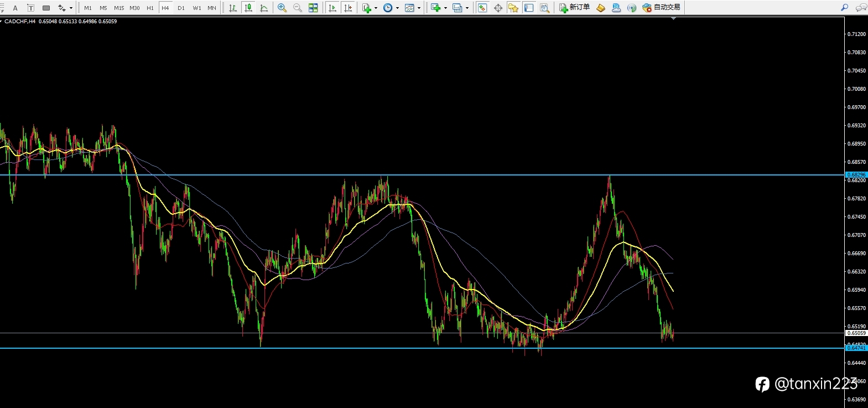Open the Strategy Tester

coord(544,8)
